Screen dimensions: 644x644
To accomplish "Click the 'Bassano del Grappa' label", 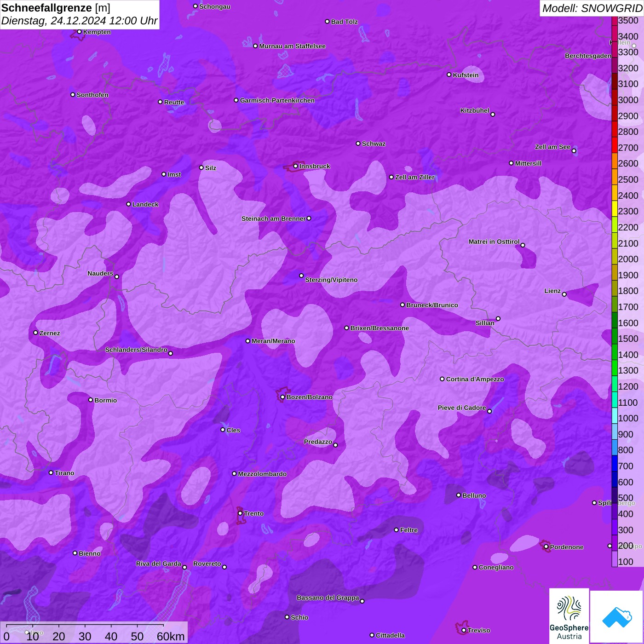I will pos(328,598).
